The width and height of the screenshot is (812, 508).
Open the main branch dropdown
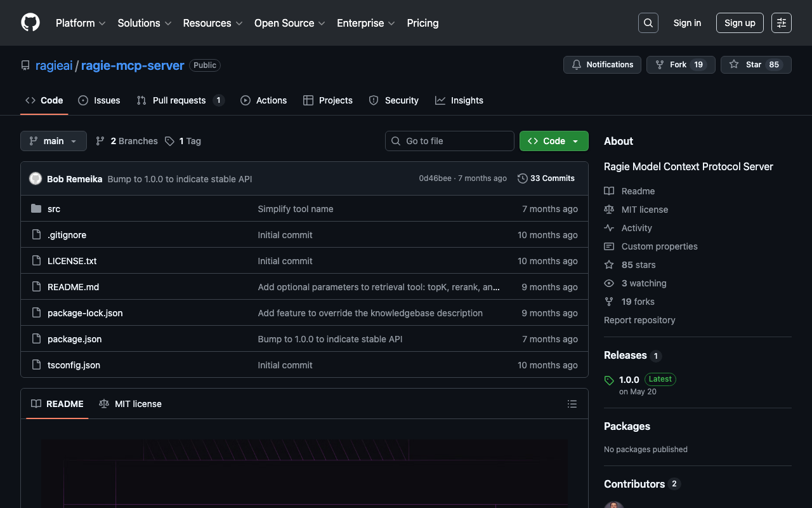click(x=53, y=141)
